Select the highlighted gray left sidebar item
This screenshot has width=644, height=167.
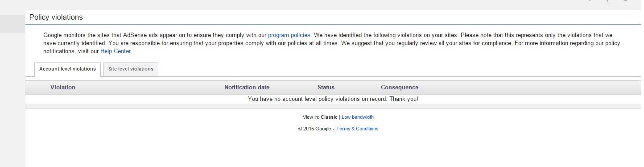pos(12,23)
